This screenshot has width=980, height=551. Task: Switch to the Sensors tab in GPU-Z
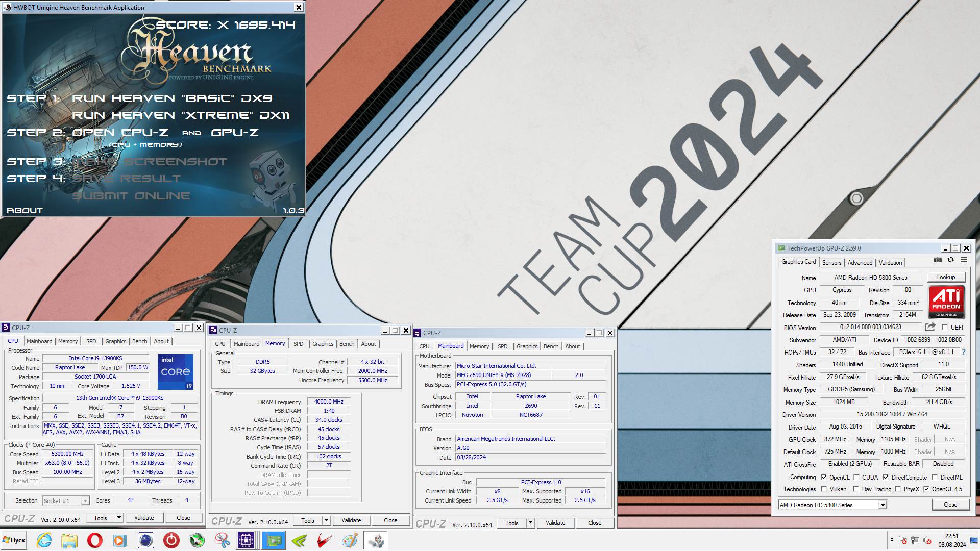pos(831,263)
